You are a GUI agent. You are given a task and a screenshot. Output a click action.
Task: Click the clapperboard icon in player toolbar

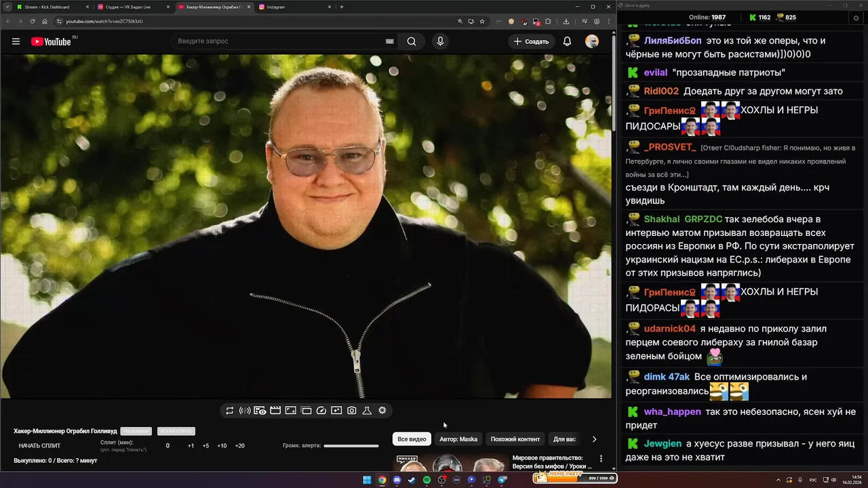point(275,411)
